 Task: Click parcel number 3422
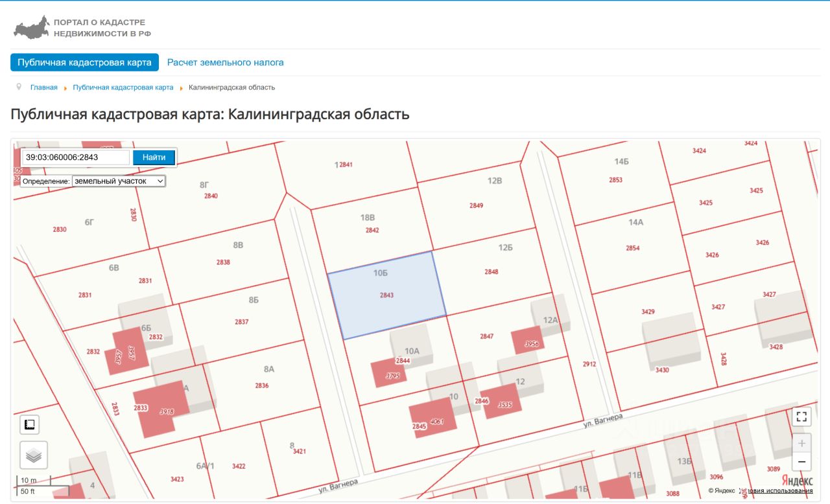(239, 466)
